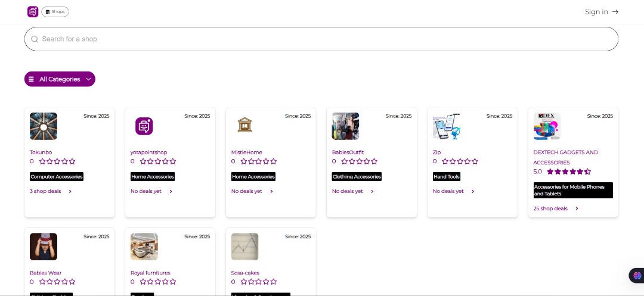This screenshot has height=296, width=644.
Task: Select Tokunbo's Computer Accessories tag
Action: (x=57, y=177)
